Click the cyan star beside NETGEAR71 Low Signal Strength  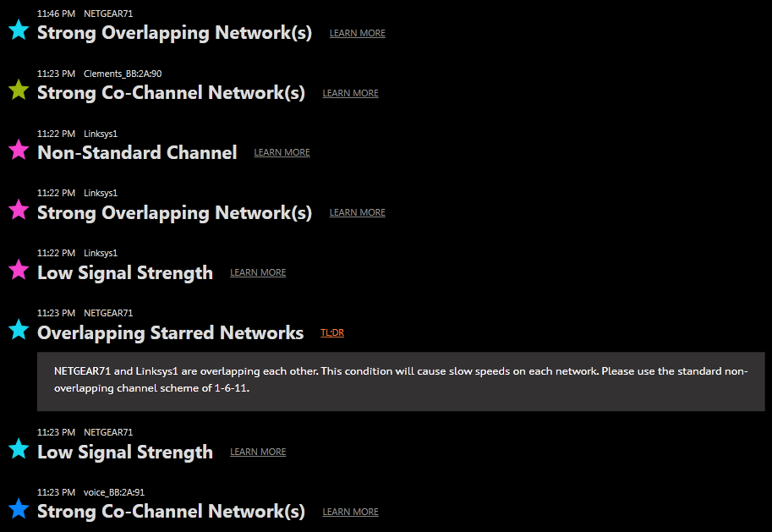coord(19,449)
